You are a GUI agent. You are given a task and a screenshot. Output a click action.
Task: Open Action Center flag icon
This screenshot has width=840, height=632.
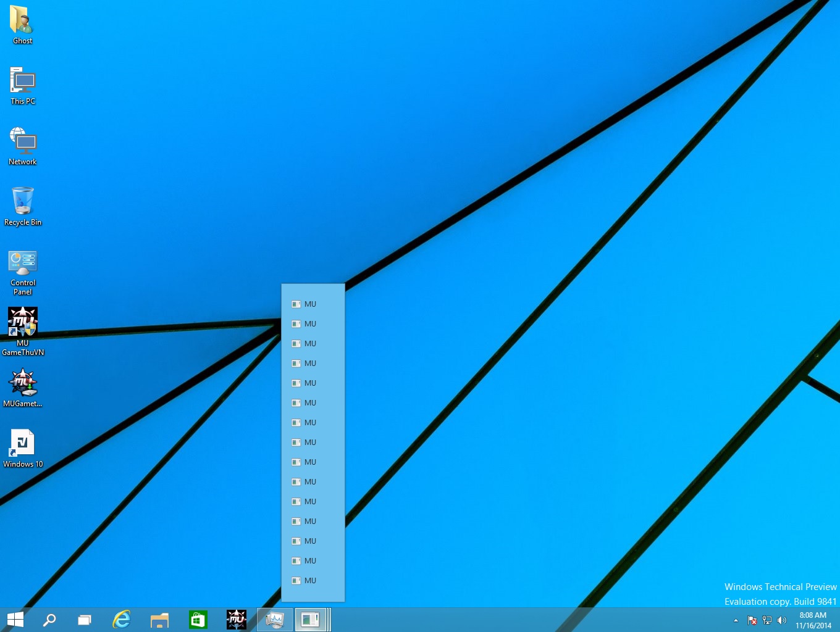pos(752,620)
